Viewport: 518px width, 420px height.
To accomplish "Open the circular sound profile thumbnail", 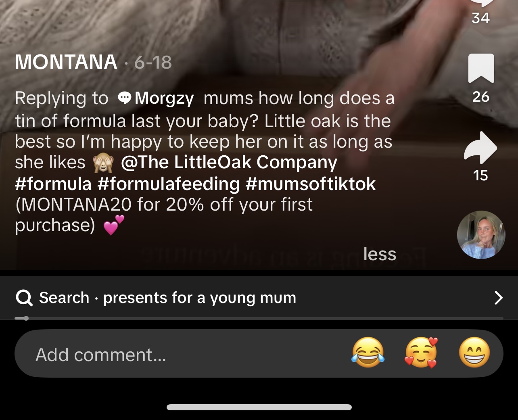I will [481, 234].
